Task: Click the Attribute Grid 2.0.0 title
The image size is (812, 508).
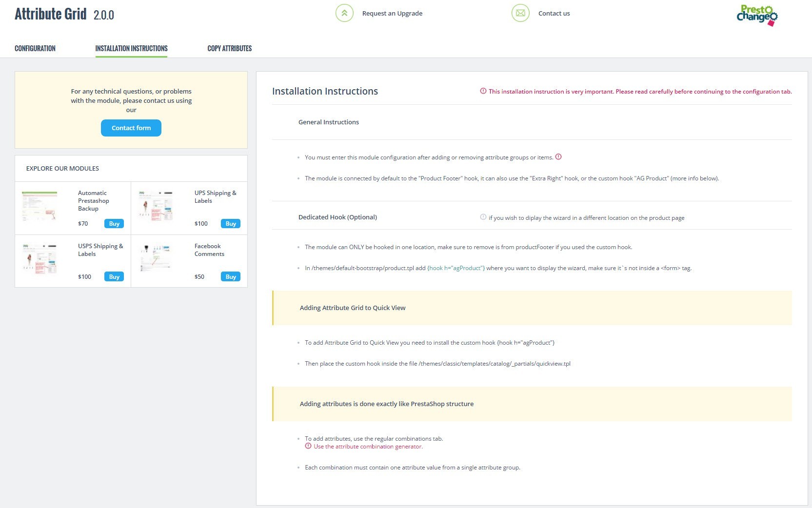Action: 64,14
